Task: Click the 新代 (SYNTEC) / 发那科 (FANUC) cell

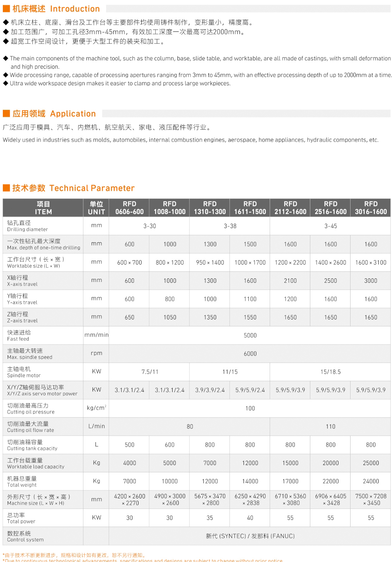Action: (x=250, y=536)
